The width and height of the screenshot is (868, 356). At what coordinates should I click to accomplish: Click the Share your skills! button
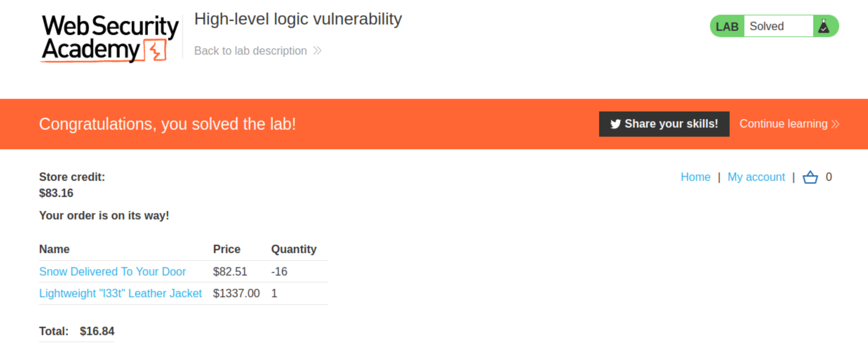point(664,124)
